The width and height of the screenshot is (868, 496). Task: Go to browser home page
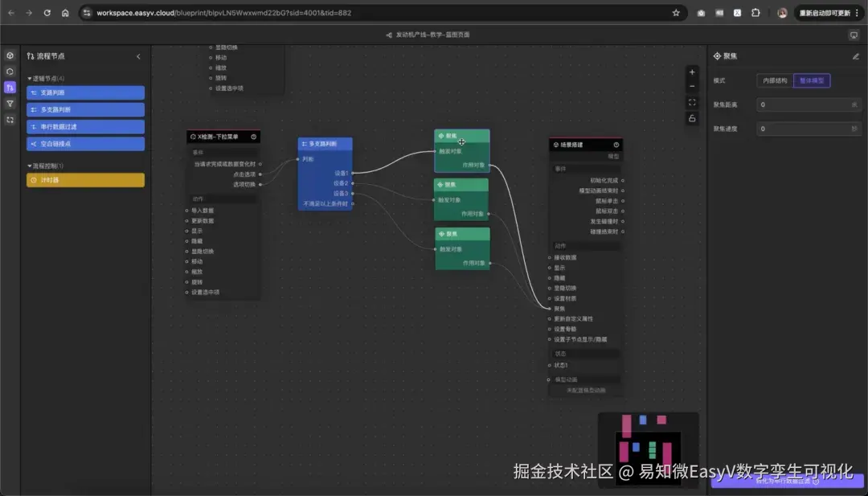(65, 13)
